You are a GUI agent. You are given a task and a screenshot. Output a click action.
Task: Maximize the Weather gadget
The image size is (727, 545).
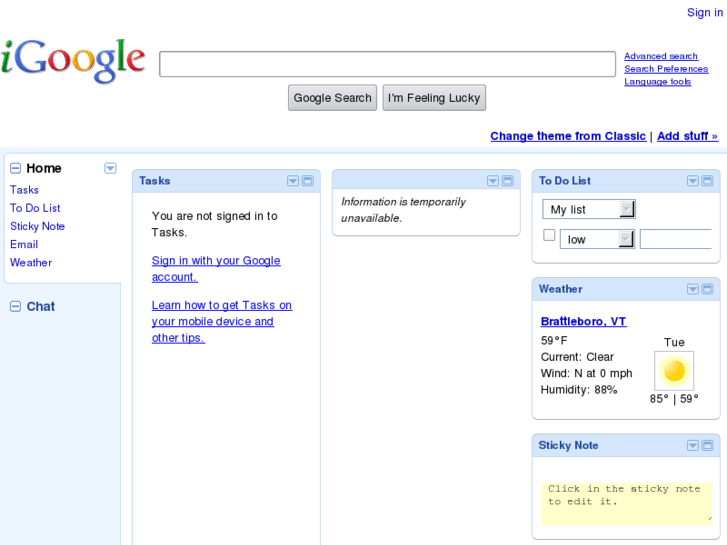[x=708, y=289]
